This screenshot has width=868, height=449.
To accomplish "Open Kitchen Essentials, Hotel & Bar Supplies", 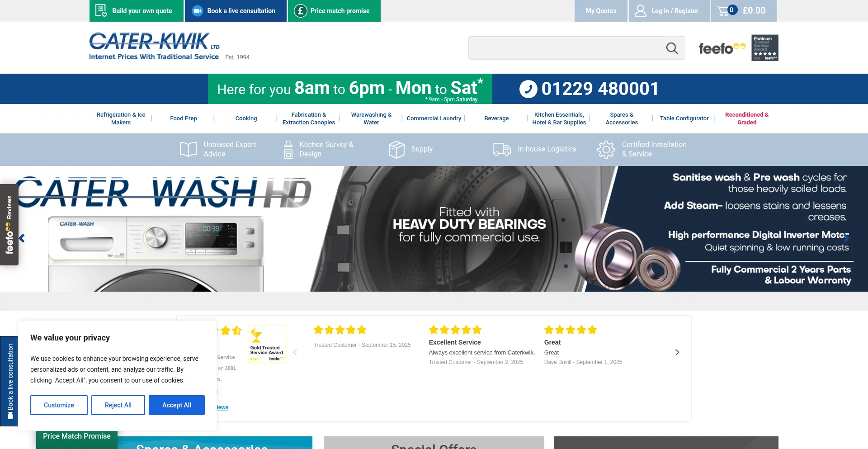I will [559, 118].
